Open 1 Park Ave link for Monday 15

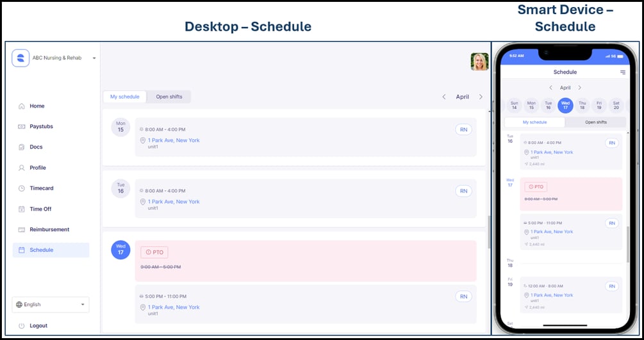click(174, 140)
